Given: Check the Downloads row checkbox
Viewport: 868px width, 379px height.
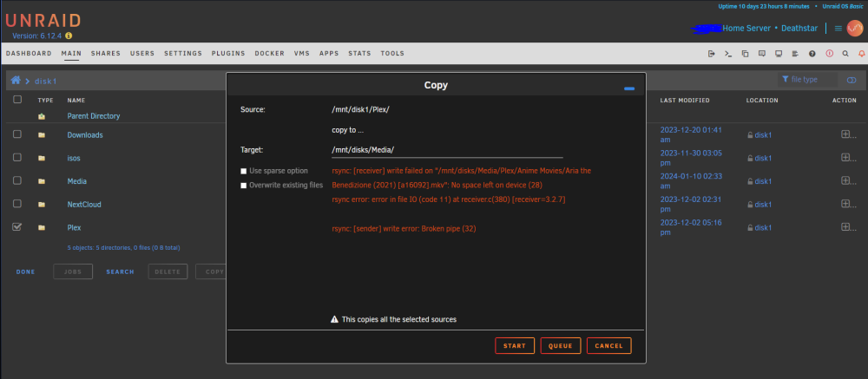Looking at the screenshot, I should tap(17, 134).
